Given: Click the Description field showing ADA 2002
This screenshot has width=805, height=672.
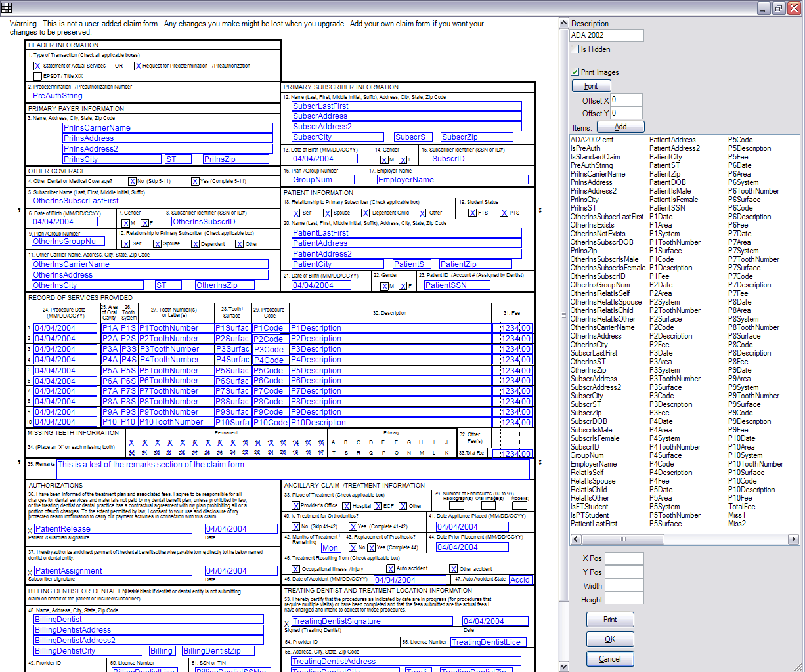Looking at the screenshot, I should [605, 35].
